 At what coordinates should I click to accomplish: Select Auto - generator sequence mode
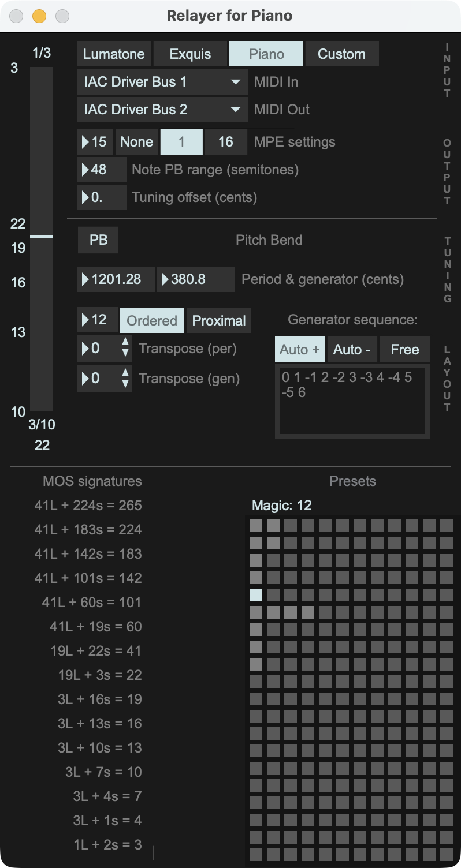(352, 349)
